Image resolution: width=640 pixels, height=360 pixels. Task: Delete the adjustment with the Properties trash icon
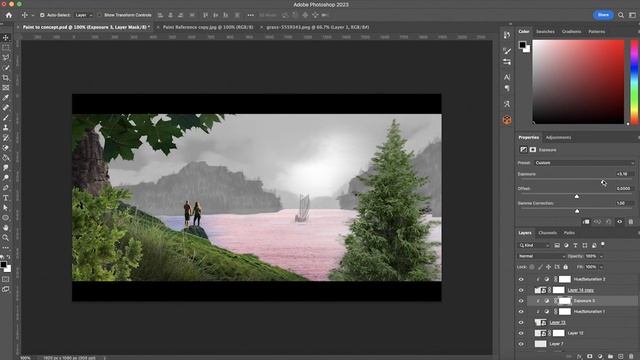(631, 222)
